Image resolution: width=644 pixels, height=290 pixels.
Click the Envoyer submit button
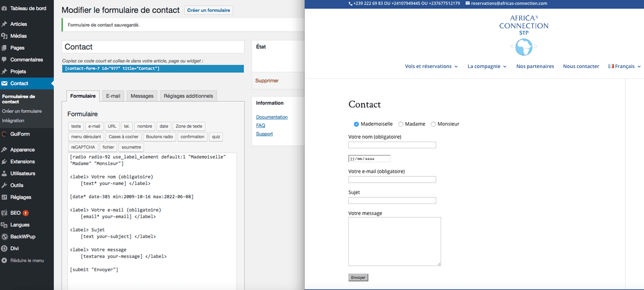tap(358, 278)
